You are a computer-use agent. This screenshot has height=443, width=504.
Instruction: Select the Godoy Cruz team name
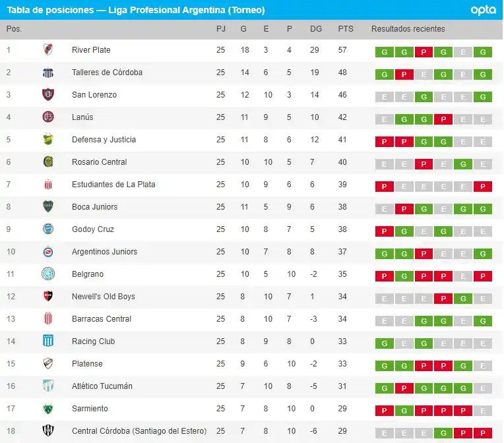(93, 229)
